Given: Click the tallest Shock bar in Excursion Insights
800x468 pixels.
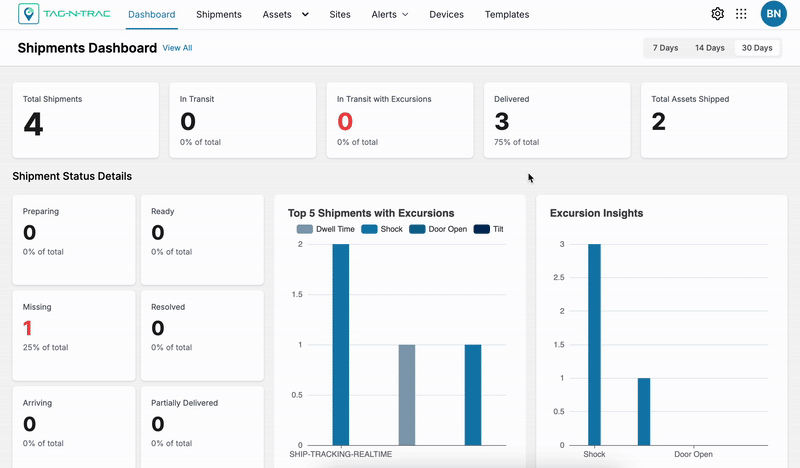Looking at the screenshot, I should coord(594,344).
